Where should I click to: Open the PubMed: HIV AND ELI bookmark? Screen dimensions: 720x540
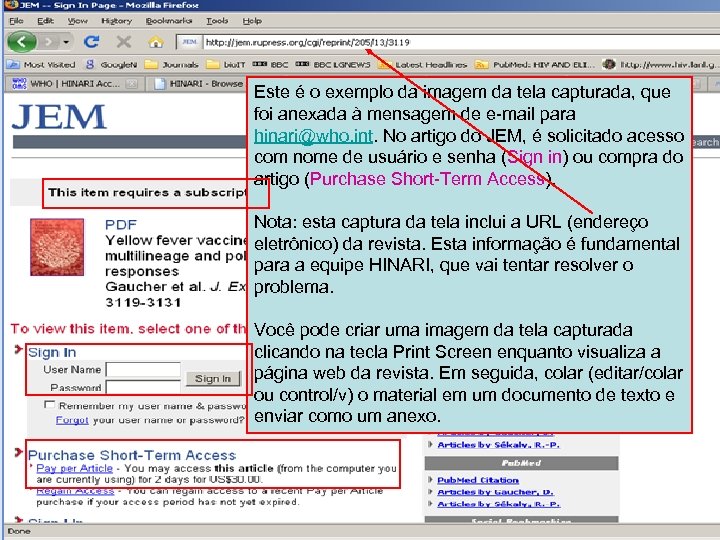point(534,65)
